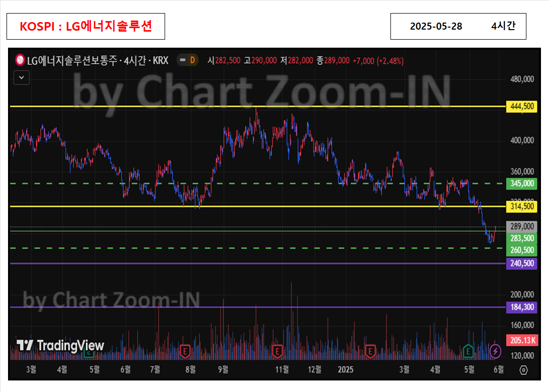Click the 120,000 price axis tick
This screenshot has width=549, height=392.
522,355
